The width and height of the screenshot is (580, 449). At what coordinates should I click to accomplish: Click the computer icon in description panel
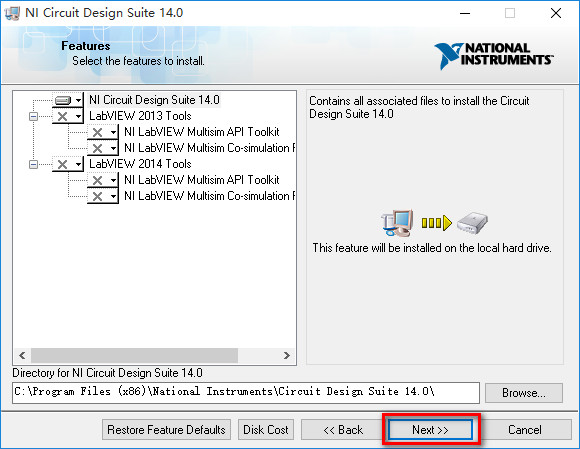point(398,223)
